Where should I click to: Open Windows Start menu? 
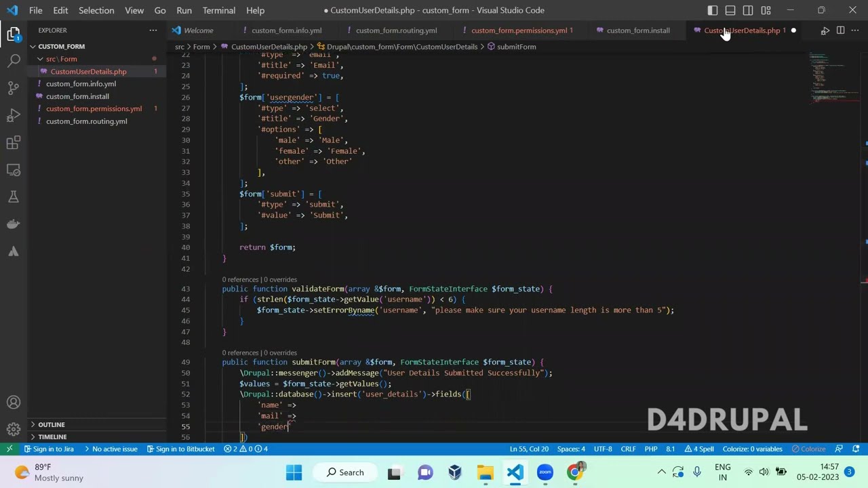(x=294, y=472)
